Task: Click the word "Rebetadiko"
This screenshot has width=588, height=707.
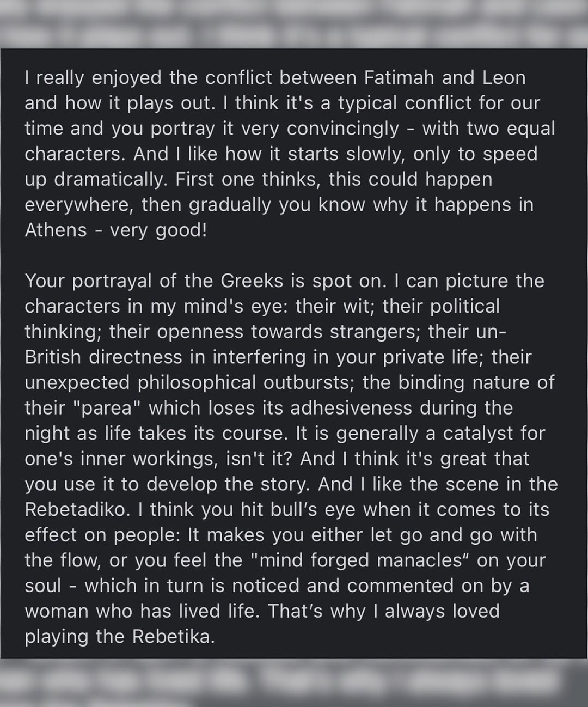Action: click(77, 509)
